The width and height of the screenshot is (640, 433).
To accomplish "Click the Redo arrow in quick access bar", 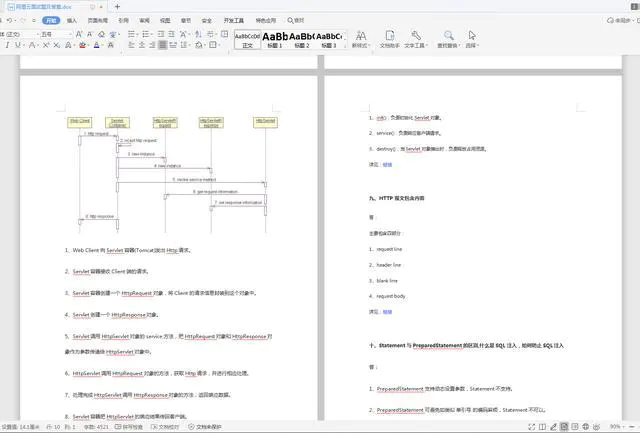I will pos(23,20).
